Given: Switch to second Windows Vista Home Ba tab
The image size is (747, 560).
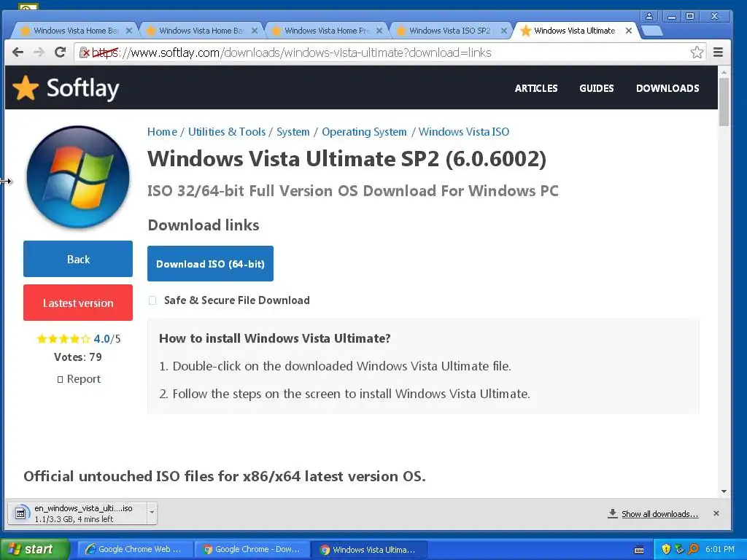Looking at the screenshot, I should [201, 31].
